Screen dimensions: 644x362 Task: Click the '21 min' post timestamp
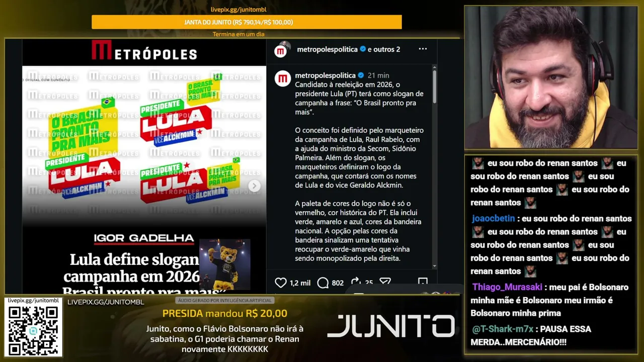378,75
